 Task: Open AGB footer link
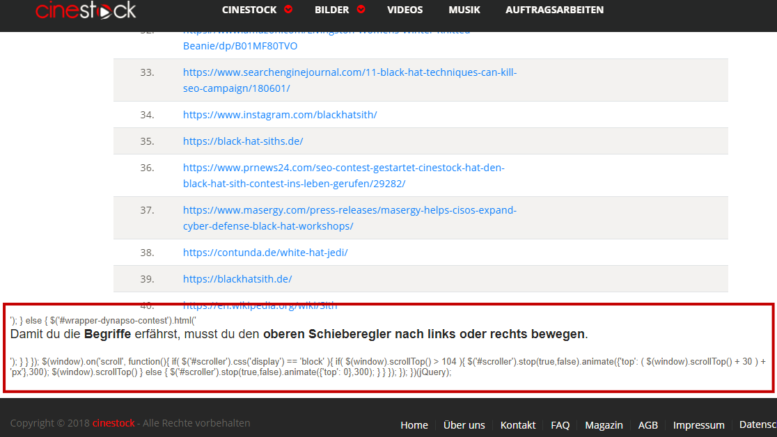click(648, 425)
